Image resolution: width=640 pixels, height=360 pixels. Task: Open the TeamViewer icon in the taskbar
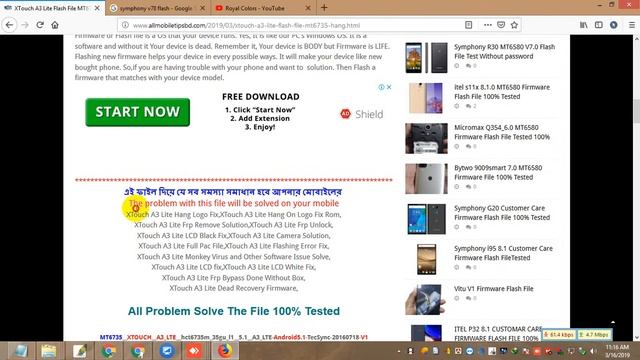click(x=167, y=351)
